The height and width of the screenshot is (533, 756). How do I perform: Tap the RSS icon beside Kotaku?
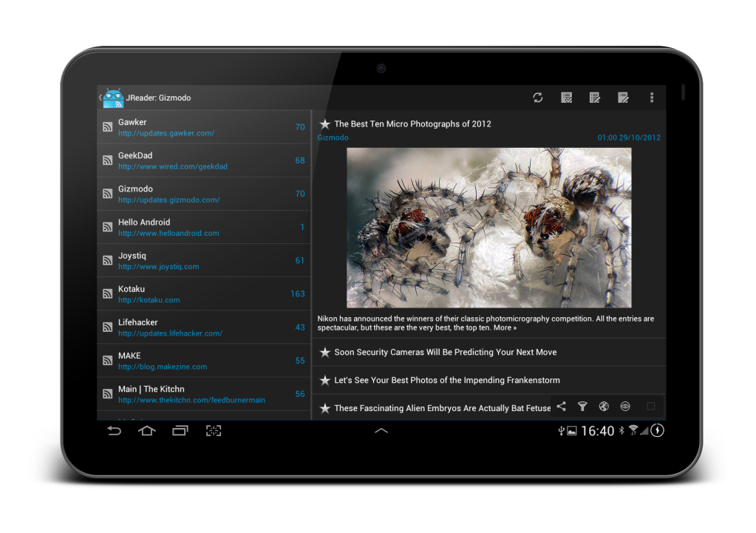(107, 293)
